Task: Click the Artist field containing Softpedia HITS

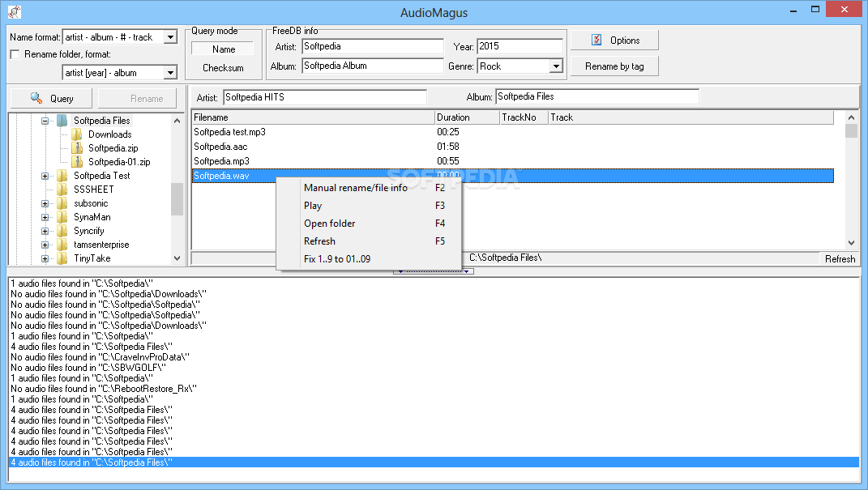Action: 325,96
